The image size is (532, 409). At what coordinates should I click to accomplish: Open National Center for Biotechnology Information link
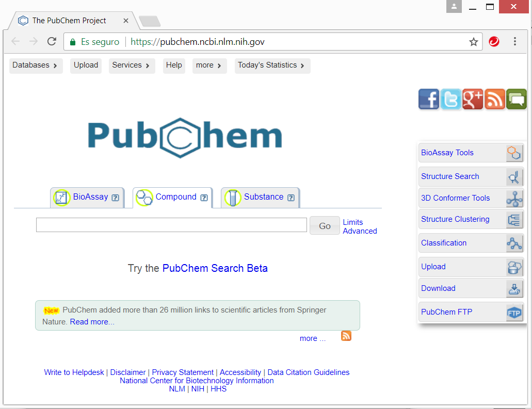(197, 381)
